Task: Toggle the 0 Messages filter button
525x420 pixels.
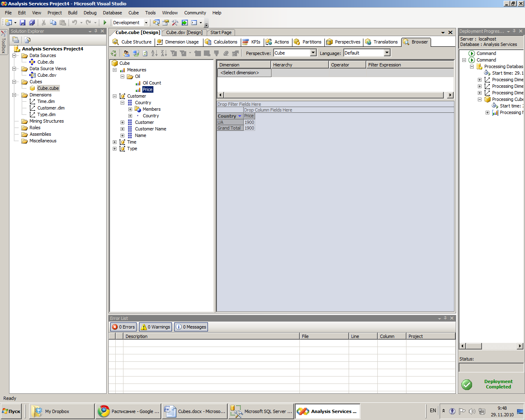Action: coord(191,327)
